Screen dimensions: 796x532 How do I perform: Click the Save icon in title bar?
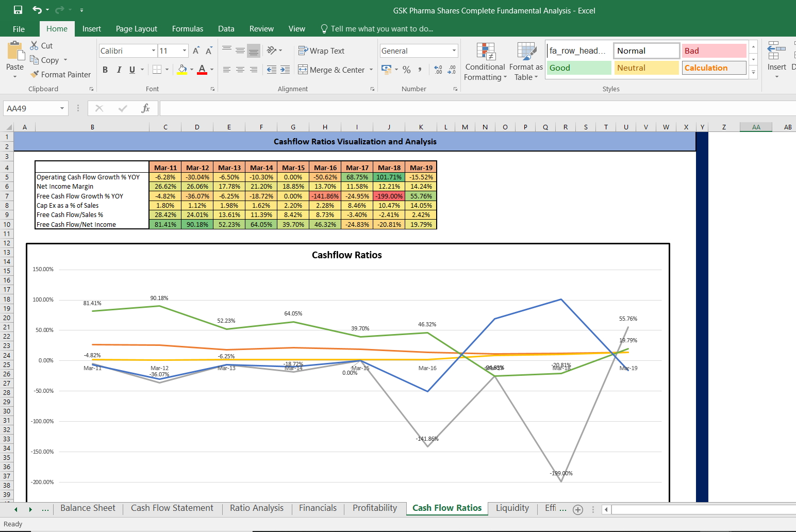click(x=18, y=10)
